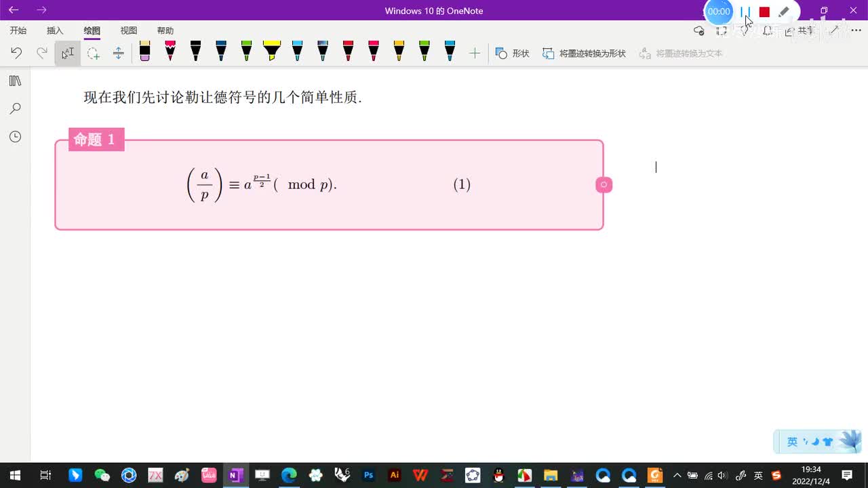Open QQ penguin icon on taskbar
868x488 pixels.
[x=498, y=475]
